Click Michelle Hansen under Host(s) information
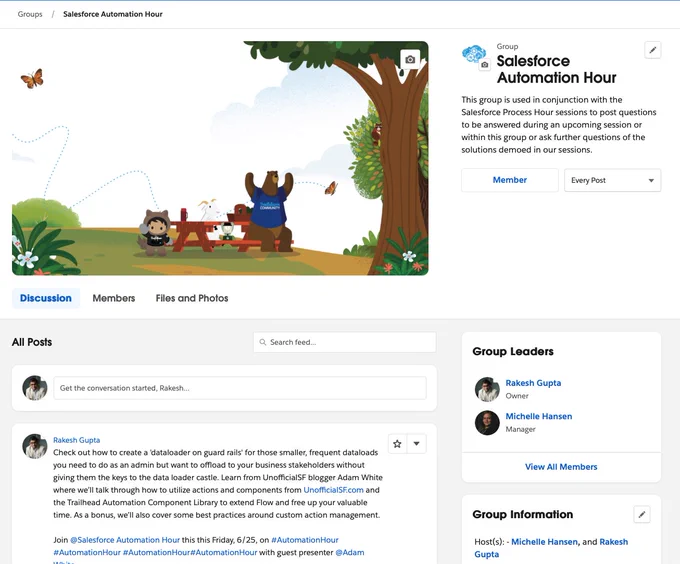 (544, 542)
